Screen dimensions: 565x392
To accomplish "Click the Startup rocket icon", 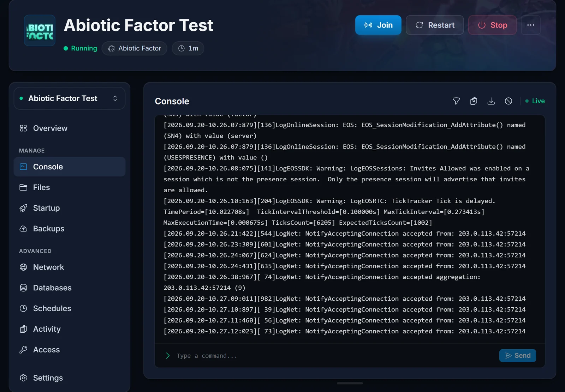I will click(23, 208).
